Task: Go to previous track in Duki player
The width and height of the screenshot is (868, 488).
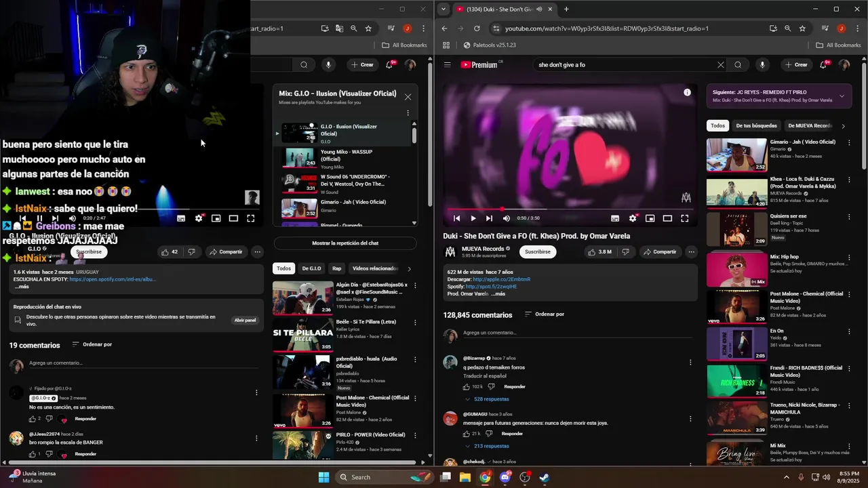Action: 456,218
